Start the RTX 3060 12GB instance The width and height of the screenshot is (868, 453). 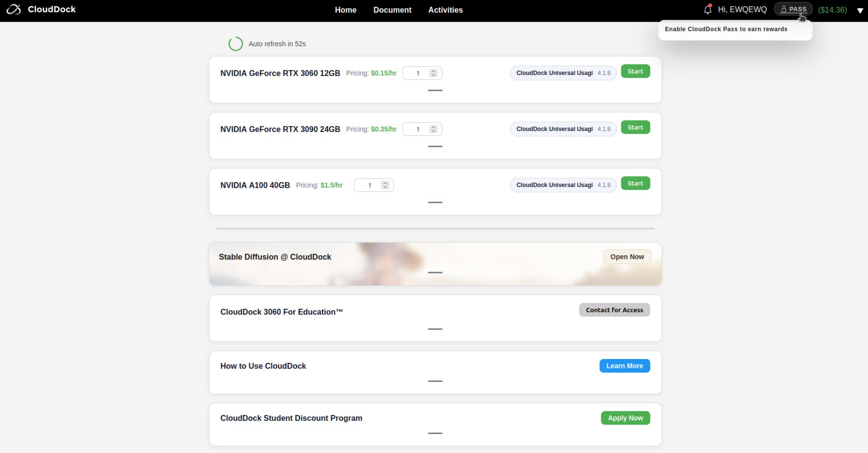click(635, 71)
